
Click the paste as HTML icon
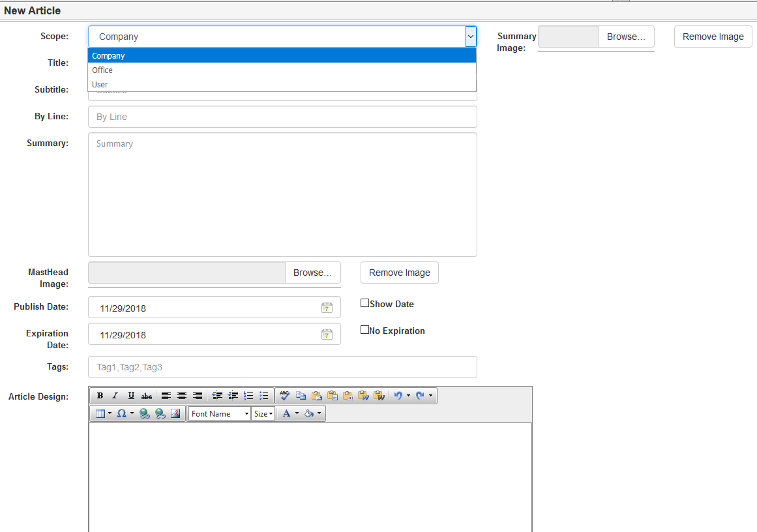click(x=348, y=396)
